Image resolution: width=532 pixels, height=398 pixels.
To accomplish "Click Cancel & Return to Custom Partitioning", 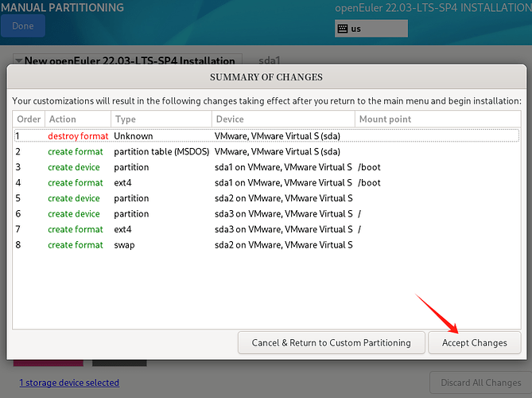I will 331,343.
